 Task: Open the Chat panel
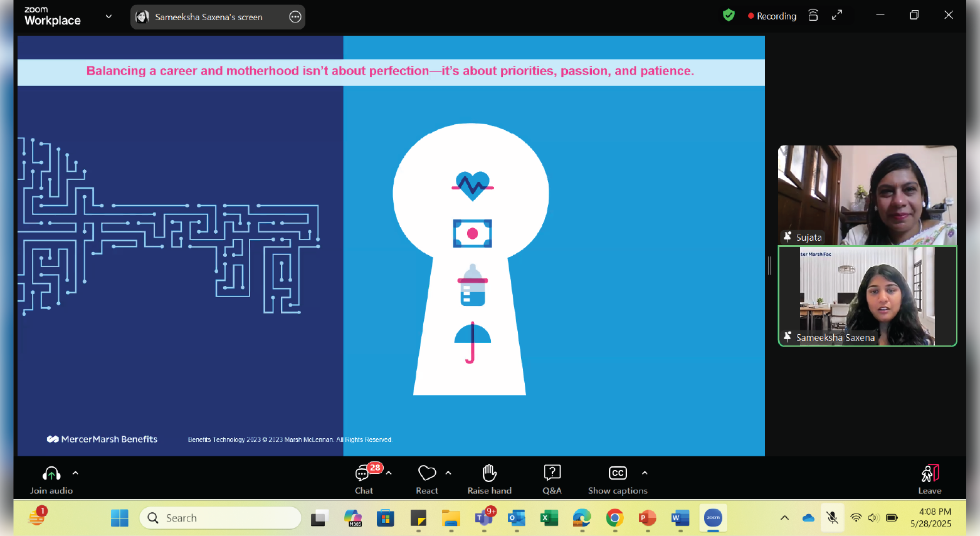coord(364,480)
